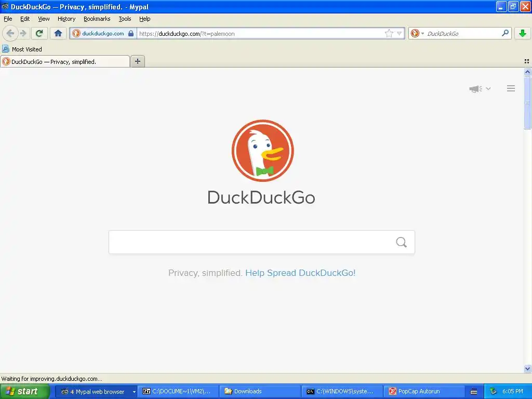Viewport: 532px width, 399px height.
Task: Click the Mypal raccoon title bar icon
Action: click(x=5, y=6)
